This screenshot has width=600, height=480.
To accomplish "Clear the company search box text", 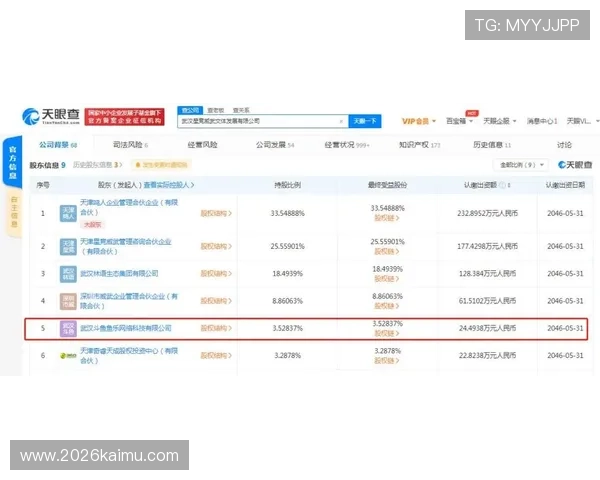I will pyautogui.click(x=341, y=121).
